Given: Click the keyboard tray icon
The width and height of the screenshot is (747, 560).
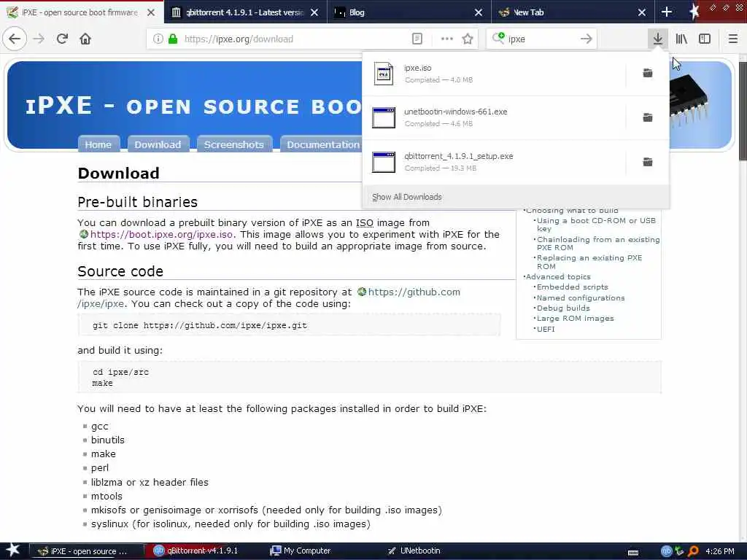Looking at the screenshot, I should (x=633, y=553).
